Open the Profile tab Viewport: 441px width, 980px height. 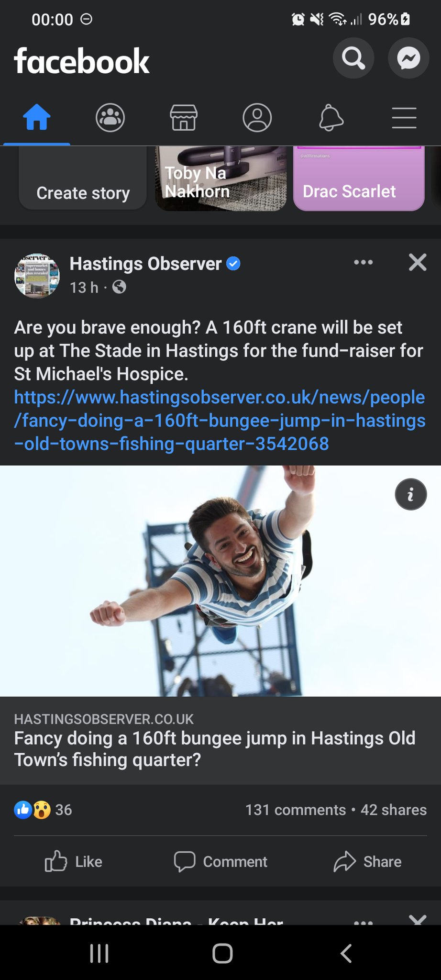coord(257,118)
